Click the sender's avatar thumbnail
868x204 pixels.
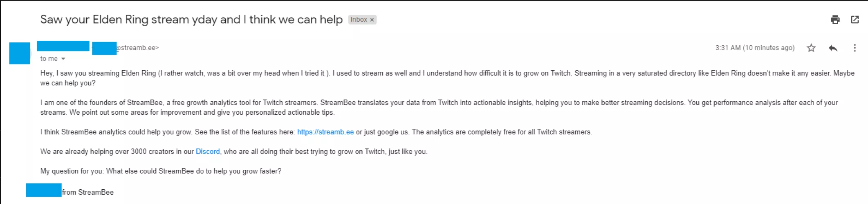[x=20, y=53]
